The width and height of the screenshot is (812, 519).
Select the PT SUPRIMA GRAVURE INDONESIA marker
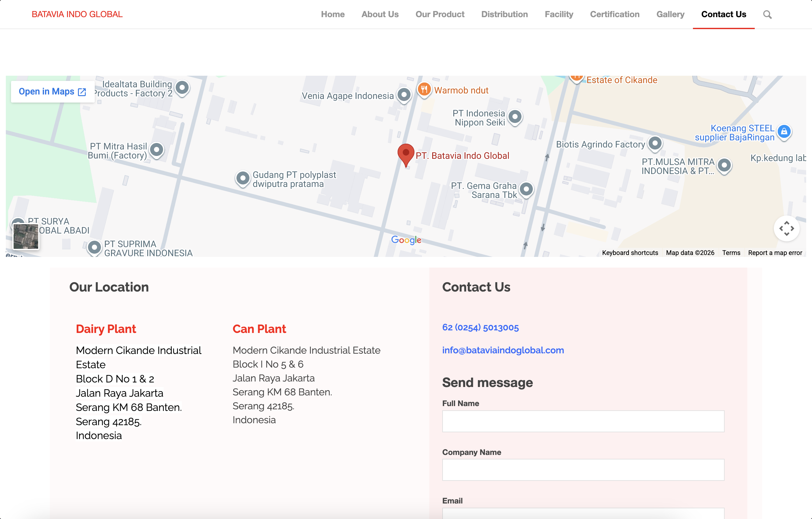click(94, 248)
